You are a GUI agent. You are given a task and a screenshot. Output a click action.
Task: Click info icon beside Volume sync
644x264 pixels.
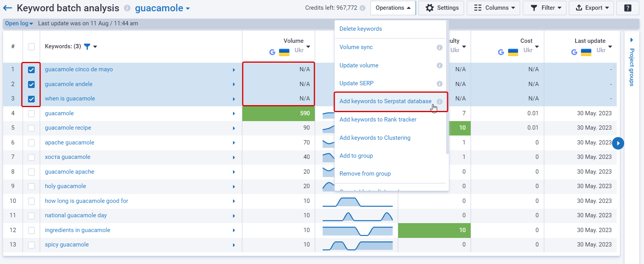[439, 48]
